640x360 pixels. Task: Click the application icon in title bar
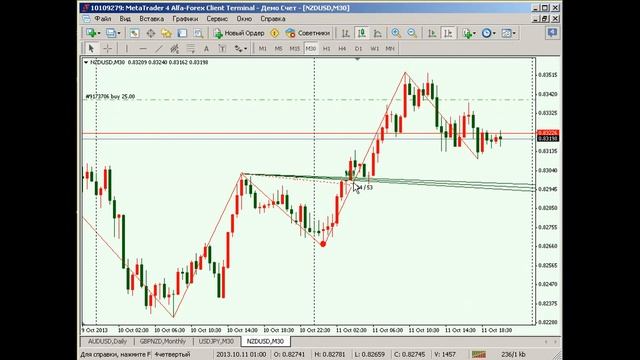coord(85,8)
